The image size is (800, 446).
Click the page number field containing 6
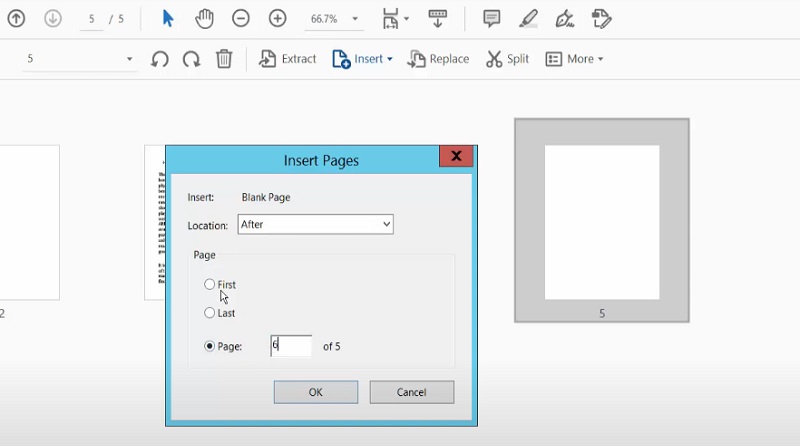point(291,346)
